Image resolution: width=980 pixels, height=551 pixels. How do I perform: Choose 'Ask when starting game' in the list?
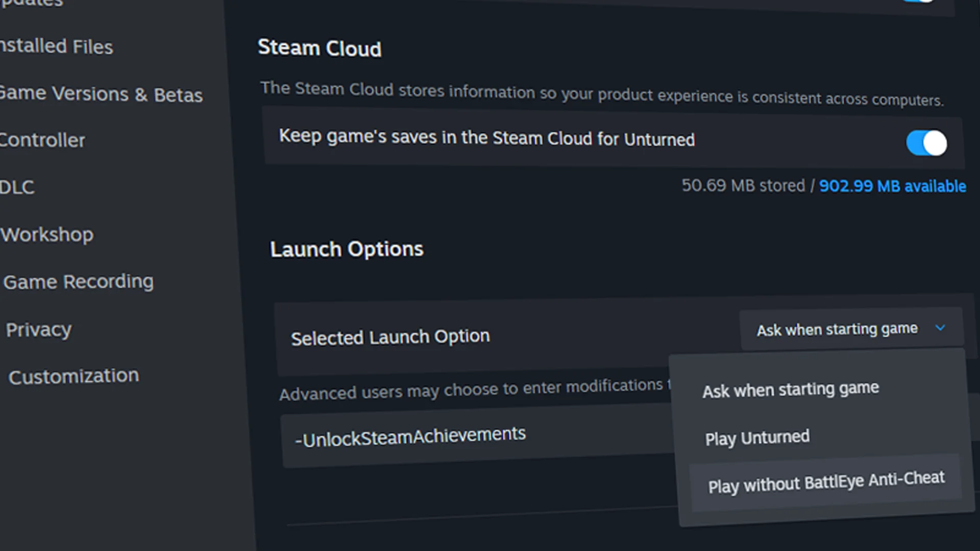[791, 390]
